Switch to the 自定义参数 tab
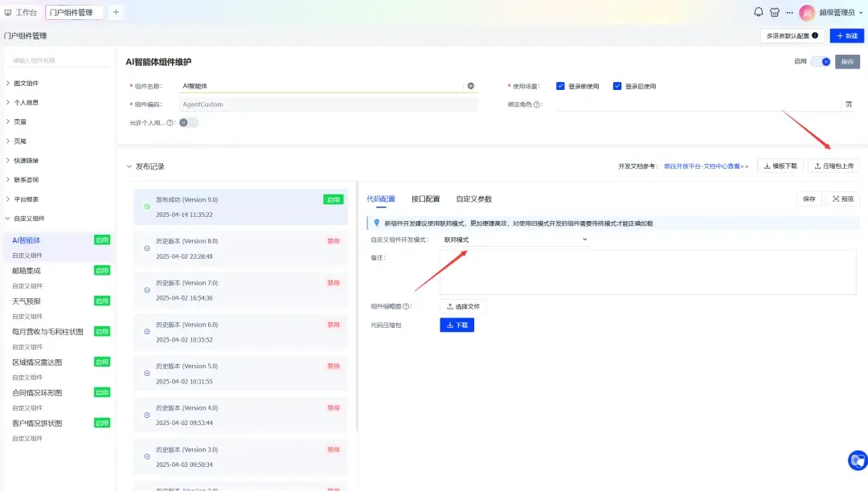This screenshot has height=491, width=868. tap(474, 198)
